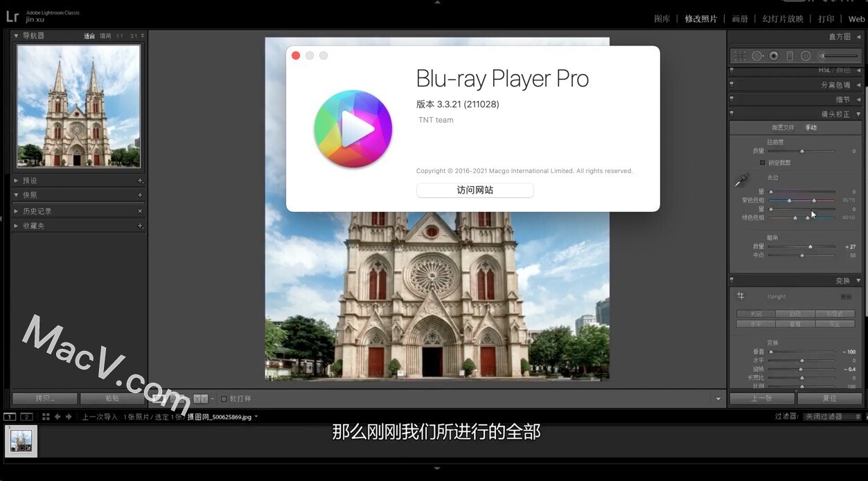Viewport: 868px width, 481px height.
Task: Switch to the Web module
Action: click(x=857, y=19)
